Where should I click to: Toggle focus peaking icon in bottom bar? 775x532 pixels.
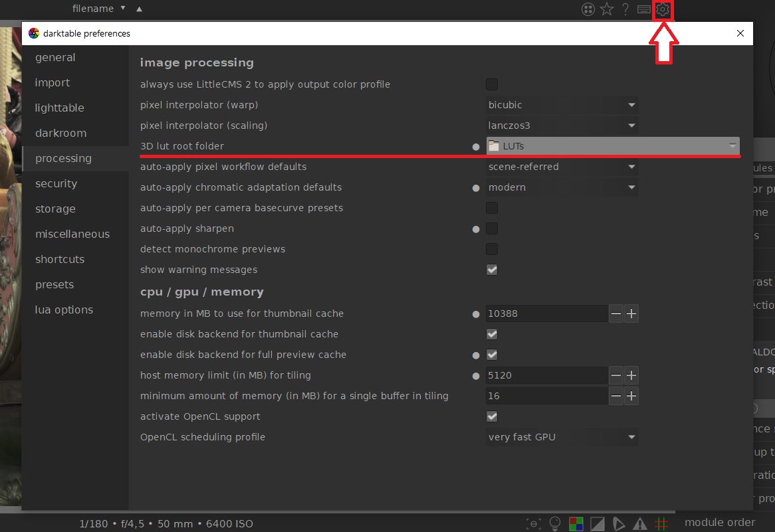[x=534, y=523]
